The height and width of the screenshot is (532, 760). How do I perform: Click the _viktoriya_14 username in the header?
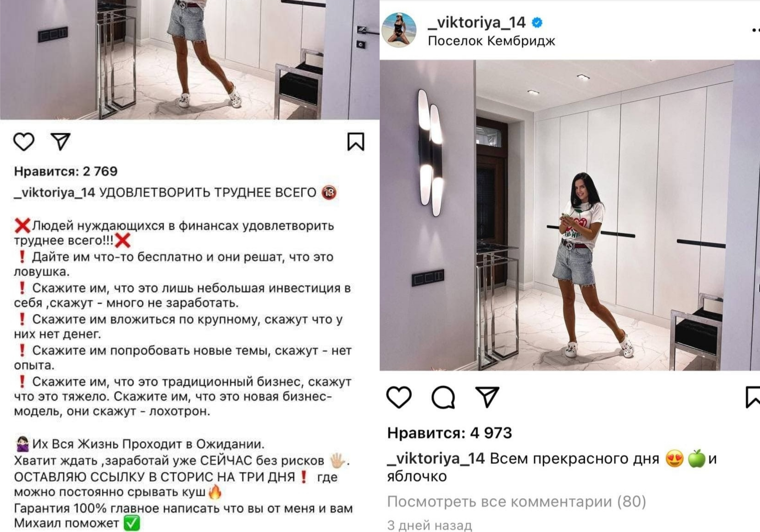click(x=476, y=22)
